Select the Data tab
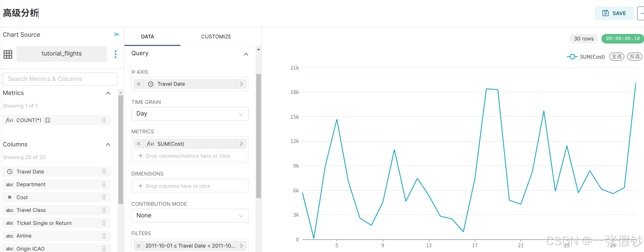This screenshot has height=252, width=644. click(x=147, y=37)
